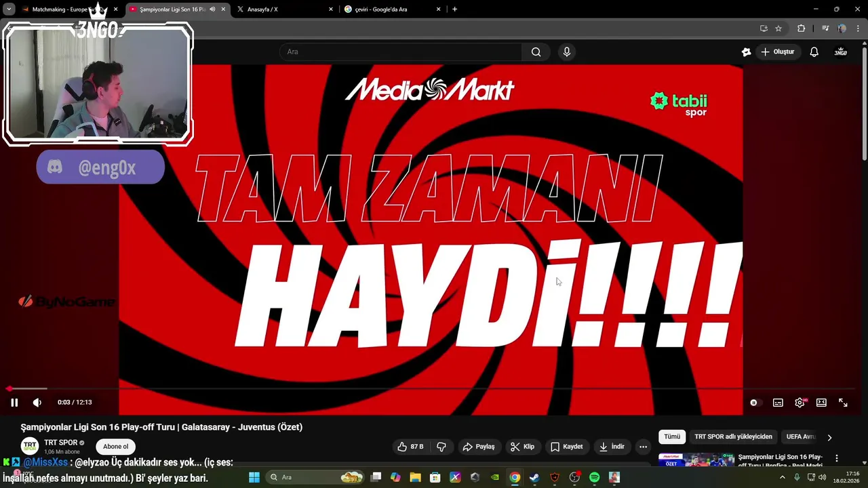Start voice search with microphone icon
The image size is (868, 488).
tap(567, 52)
